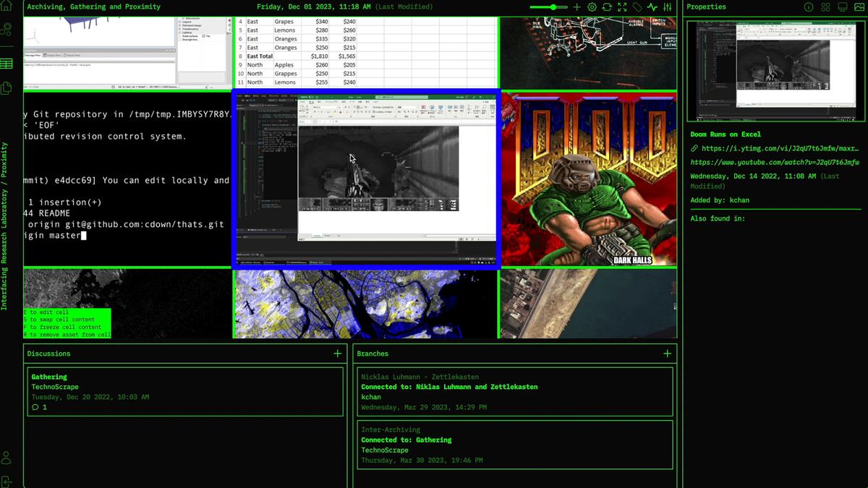Screen dimensions: 868x488
Task: Switch Properties panel to grid view
Action: coord(825,7)
